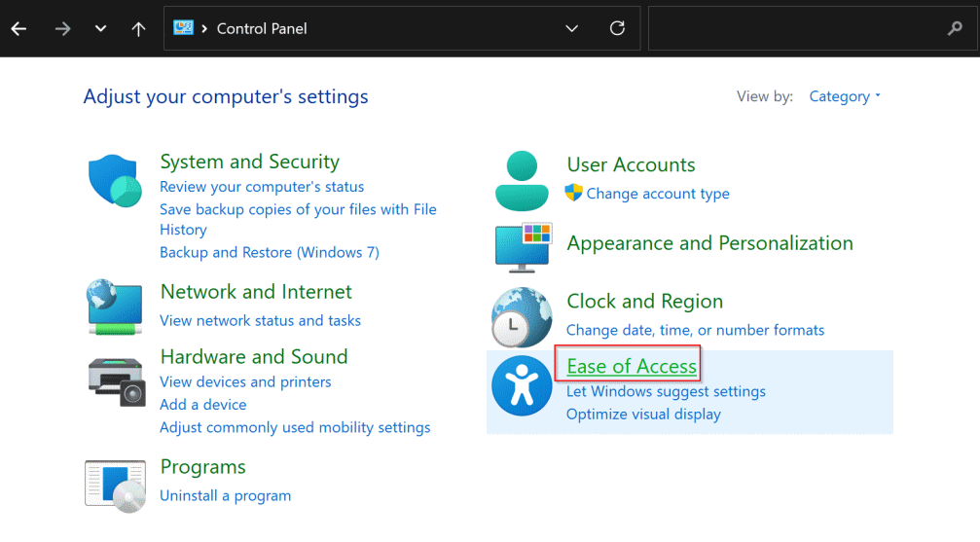Go back with the left arrow

coord(18,29)
